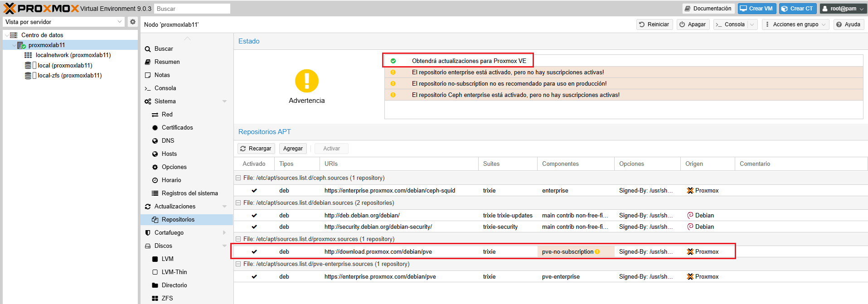Click the localnetwork grid icon
868x304 pixels.
pos(28,55)
